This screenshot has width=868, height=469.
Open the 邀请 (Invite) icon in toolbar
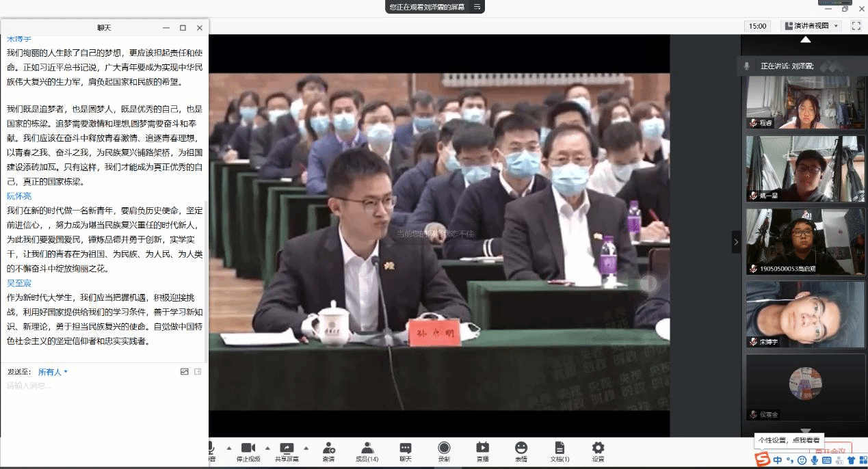[x=328, y=451]
